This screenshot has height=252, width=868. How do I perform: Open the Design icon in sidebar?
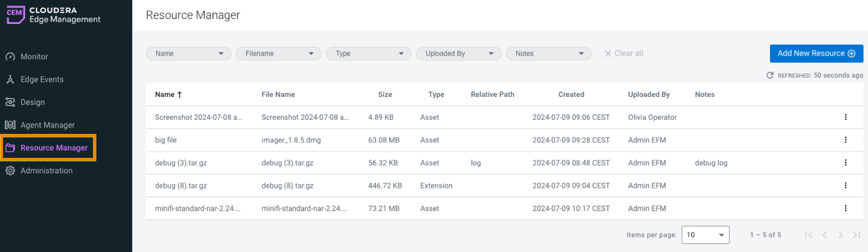tap(10, 102)
